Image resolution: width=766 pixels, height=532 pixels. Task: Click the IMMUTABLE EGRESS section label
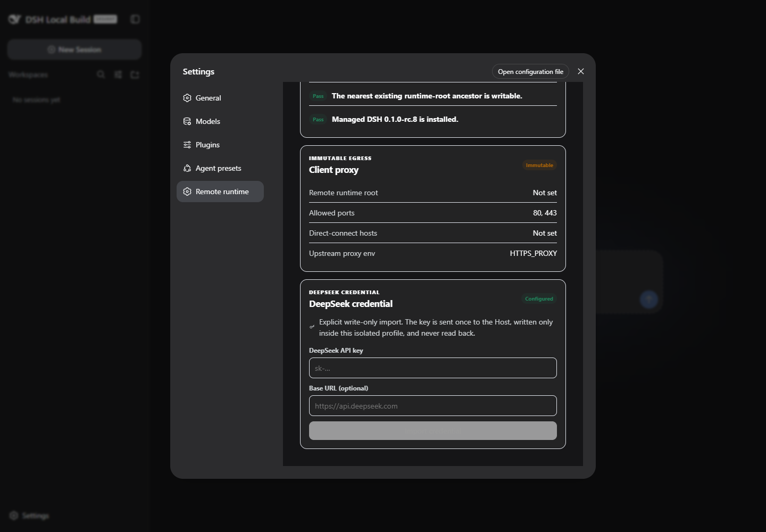click(340, 158)
